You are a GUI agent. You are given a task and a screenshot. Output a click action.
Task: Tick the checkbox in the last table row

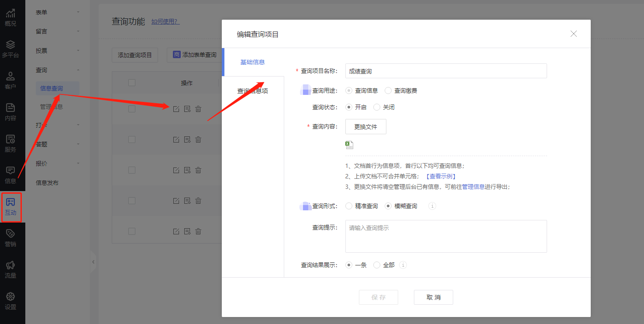(x=132, y=231)
